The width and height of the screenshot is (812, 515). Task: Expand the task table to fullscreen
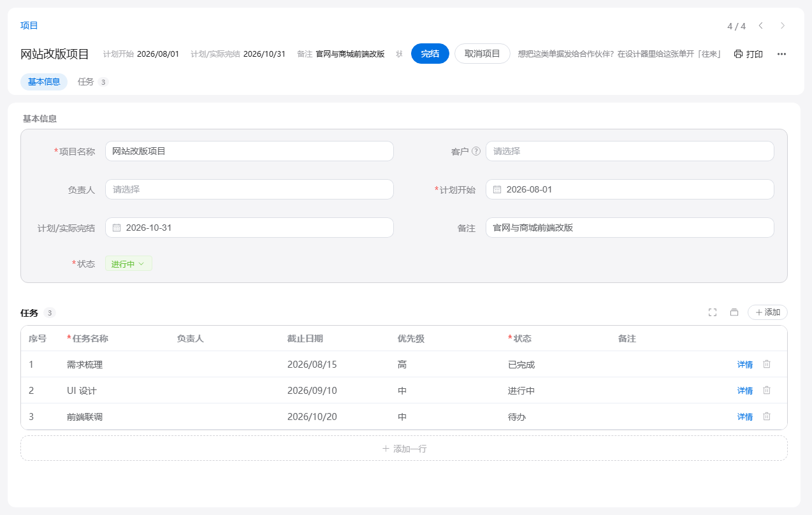tap(713, 312)
